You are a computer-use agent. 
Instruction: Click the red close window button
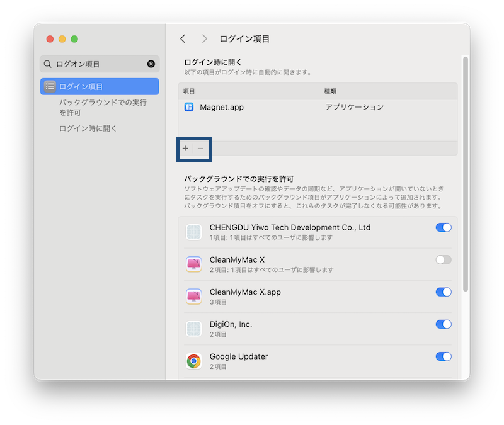[x=50, y=39]
